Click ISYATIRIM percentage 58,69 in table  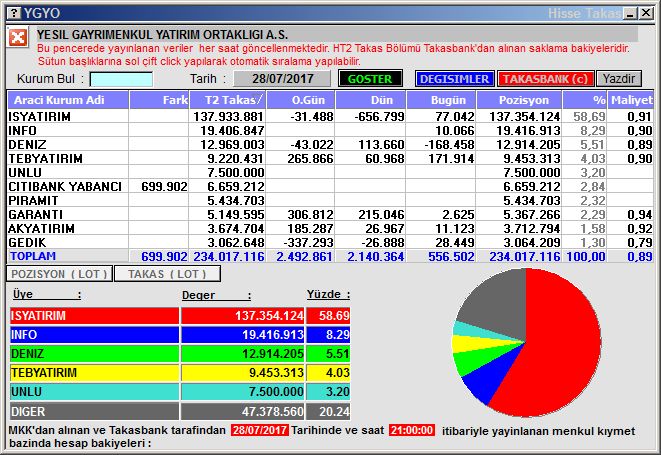pyautogui.click(x=589, y=116)
